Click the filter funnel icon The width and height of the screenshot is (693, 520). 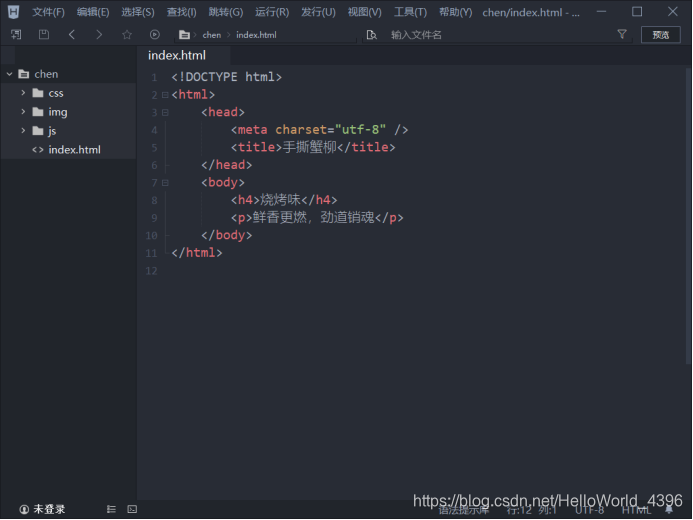[x=622, y=34]
